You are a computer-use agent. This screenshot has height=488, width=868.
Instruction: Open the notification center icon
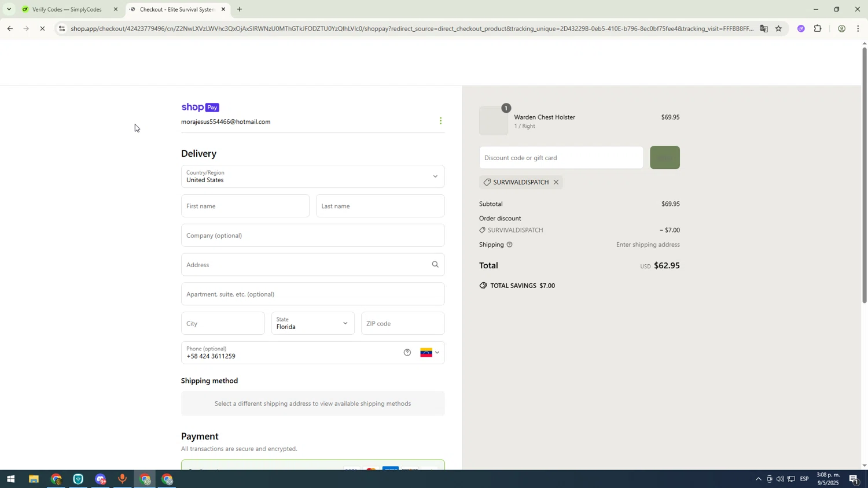(x=854, y=479)
